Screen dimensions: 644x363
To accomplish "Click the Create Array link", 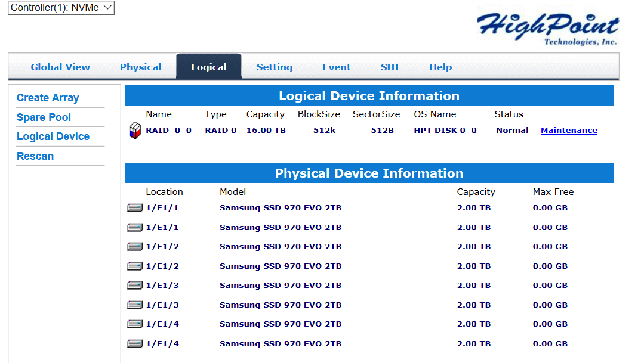I will point(48,98).
